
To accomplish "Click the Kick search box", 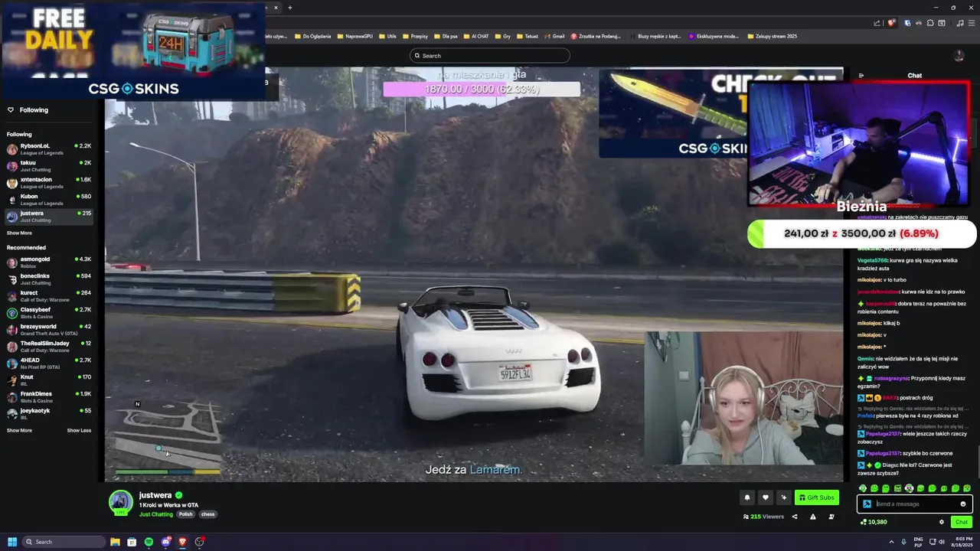I will tap(490, 56).
